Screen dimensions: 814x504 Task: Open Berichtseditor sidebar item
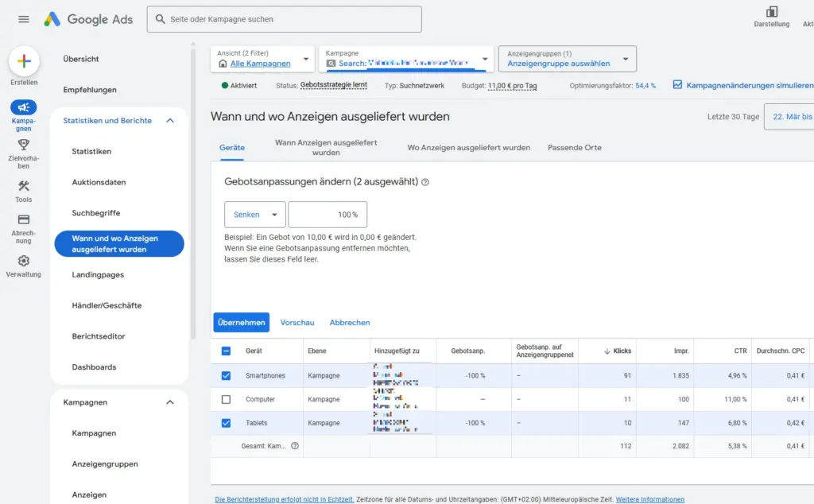pyautogui.click(x=98, y=336)
